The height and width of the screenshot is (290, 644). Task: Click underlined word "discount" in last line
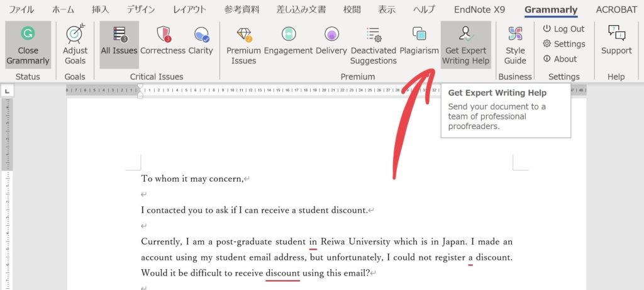[x=282, y=273]
